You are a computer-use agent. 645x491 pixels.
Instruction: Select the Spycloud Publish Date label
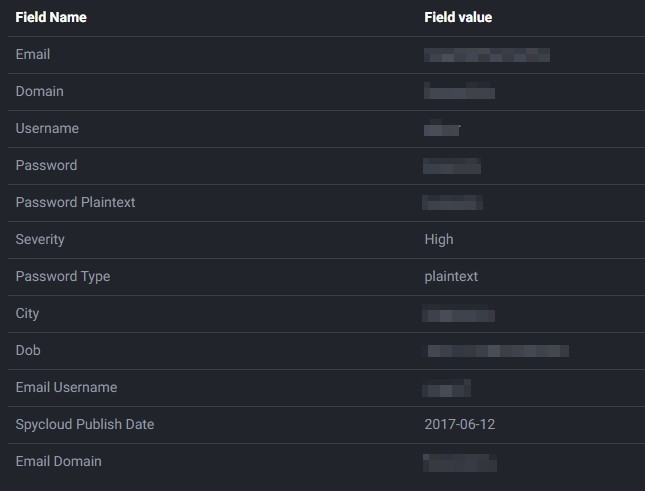tap(85, 424)
